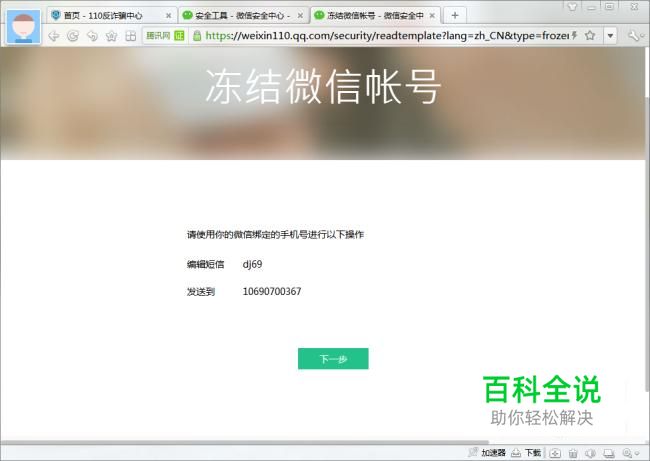This screenshot has width=650, height=461.
Task: Toggle the speaker mute icon in status bar
Action: pyautogui.click(x=591, y=453)
